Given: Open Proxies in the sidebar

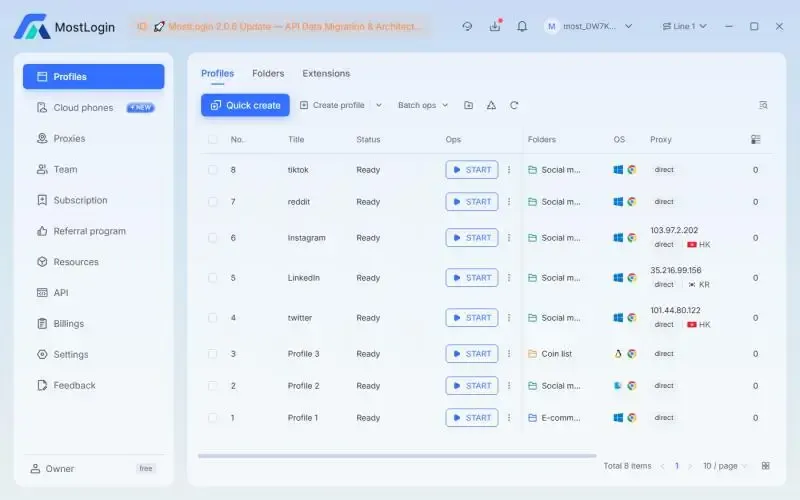Looking at the screenshot, I should tap(69, 139).
